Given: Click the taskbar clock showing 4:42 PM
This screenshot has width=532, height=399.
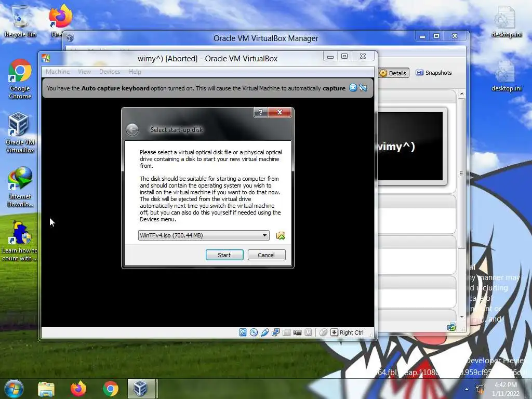Looking at the screenshot, I should tap(506, 389).
